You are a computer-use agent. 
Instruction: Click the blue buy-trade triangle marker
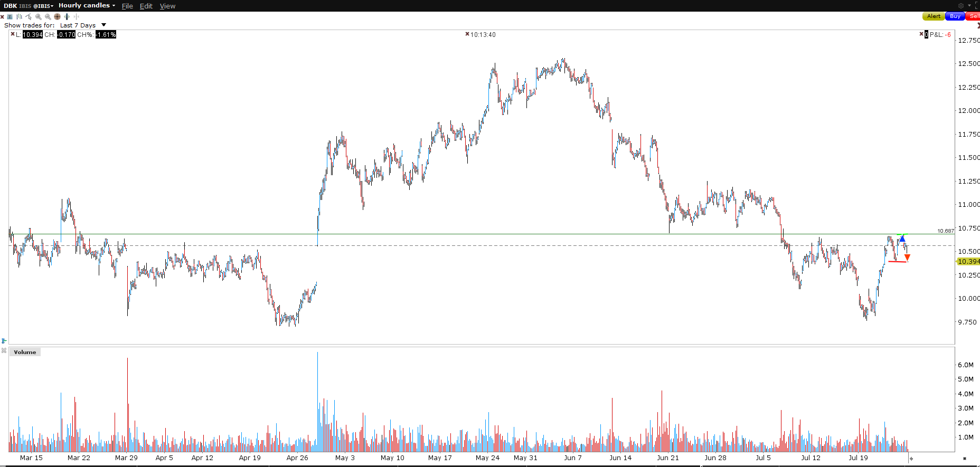(x=902, y=239)
